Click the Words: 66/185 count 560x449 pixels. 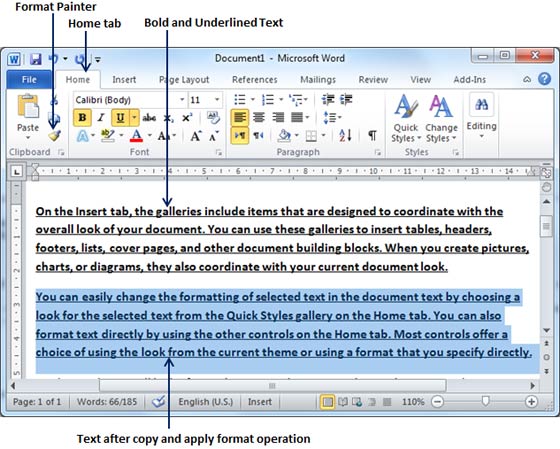(107, 402)
